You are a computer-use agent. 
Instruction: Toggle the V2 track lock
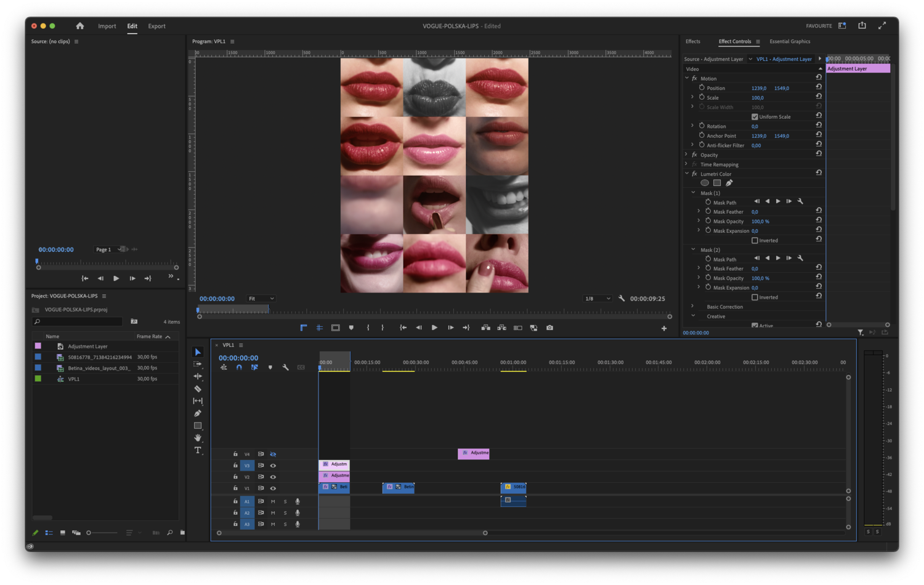pyautogui.click(x=235, y=477)
